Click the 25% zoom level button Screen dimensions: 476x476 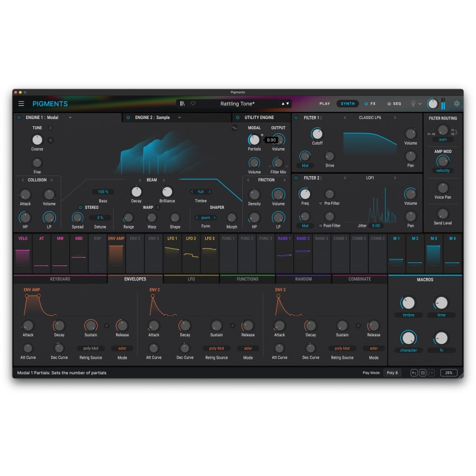tap(449, 372)
